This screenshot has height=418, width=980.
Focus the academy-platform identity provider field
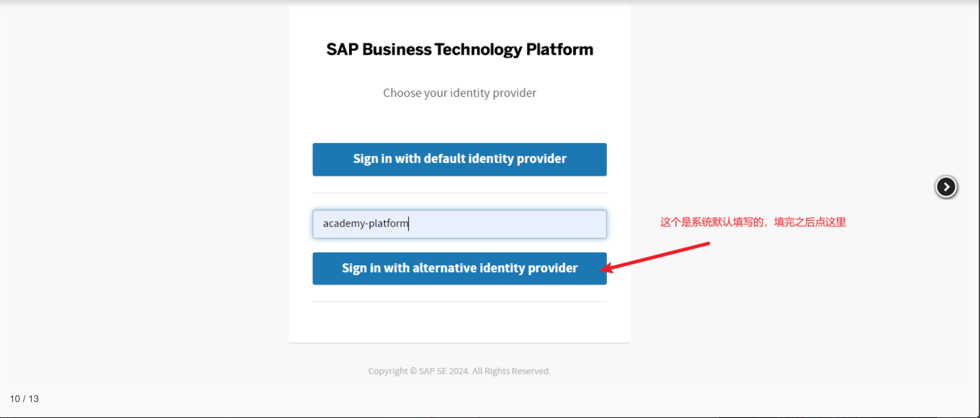pyautogui.click(x=459, y=224)
